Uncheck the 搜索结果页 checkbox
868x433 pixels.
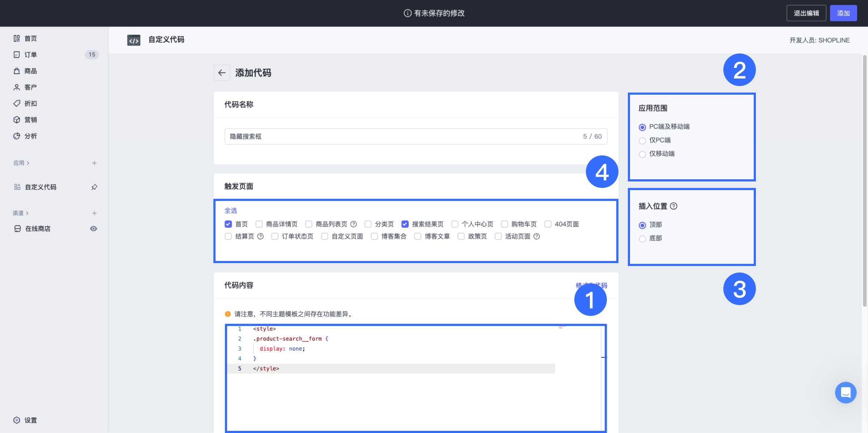tap(405, 224)
